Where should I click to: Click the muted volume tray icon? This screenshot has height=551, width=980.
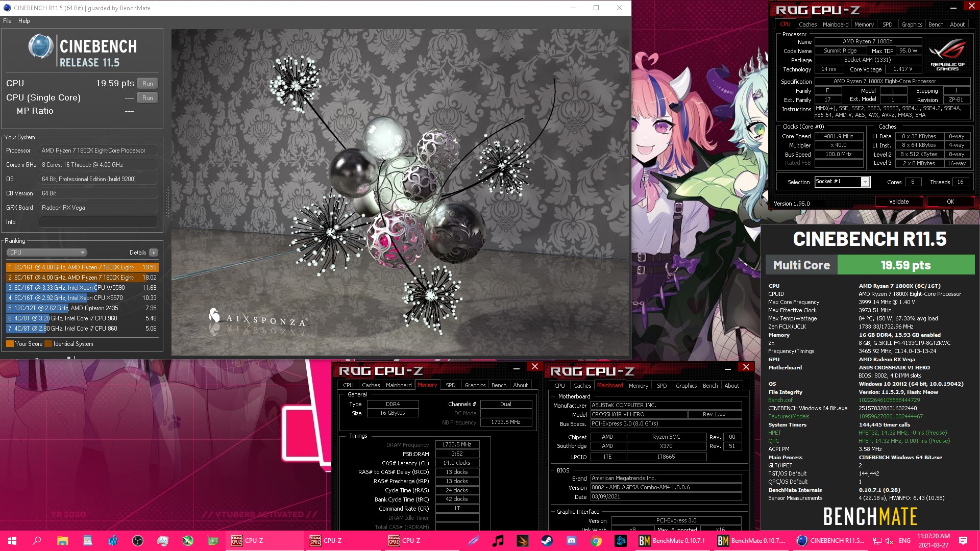tap(889, 541)
